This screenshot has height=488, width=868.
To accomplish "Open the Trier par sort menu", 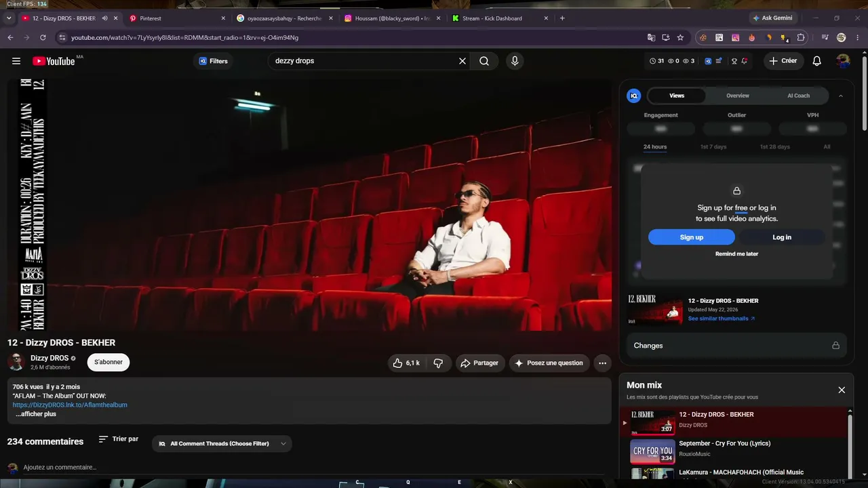I will tap(119, 439).
